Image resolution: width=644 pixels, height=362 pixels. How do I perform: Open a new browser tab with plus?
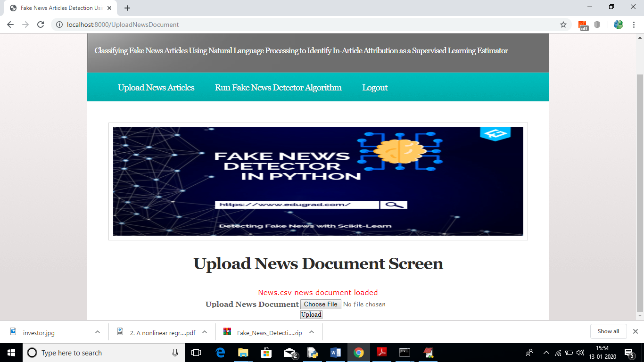pos(127,8)
